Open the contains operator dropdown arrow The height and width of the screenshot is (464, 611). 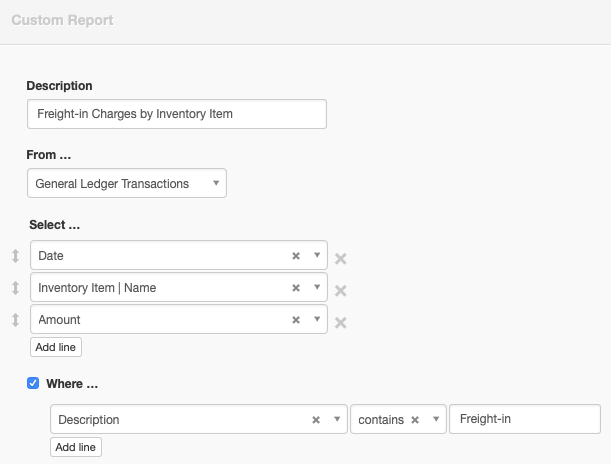[x=435, y=420]
